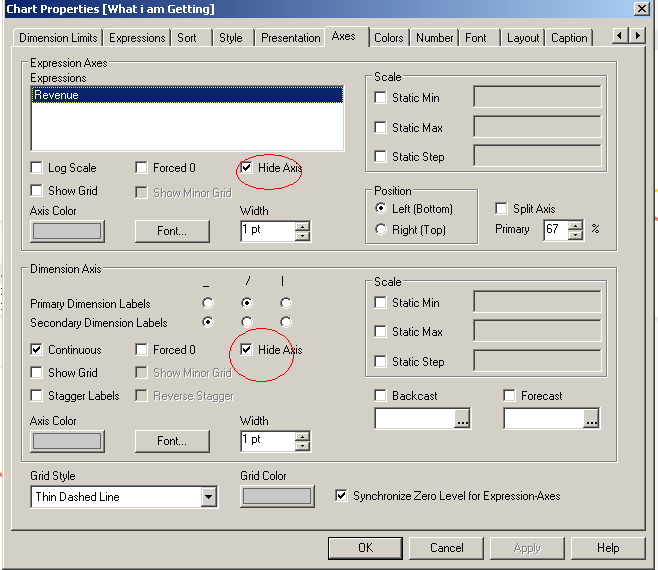Decrease Dimension Axis width spinner down
This screenshot has width=658, height=570.
pos(302,445)
